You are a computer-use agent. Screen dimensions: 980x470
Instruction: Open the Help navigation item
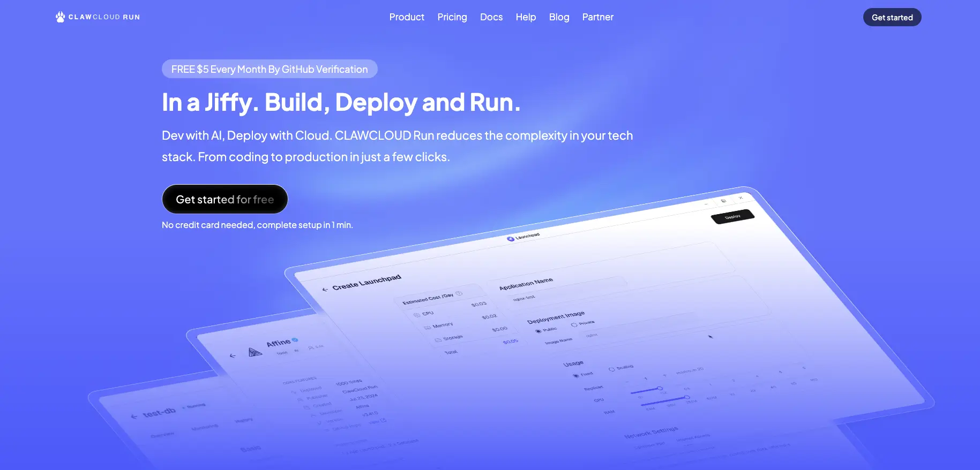click(x=525, y=17)
